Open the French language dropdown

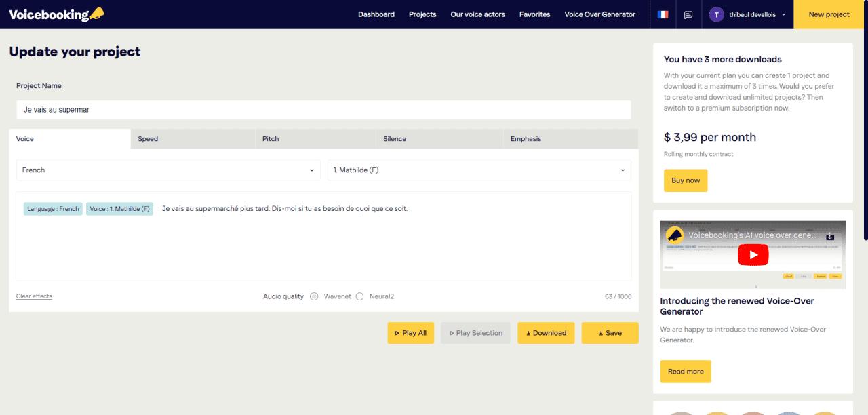[168, 170]
